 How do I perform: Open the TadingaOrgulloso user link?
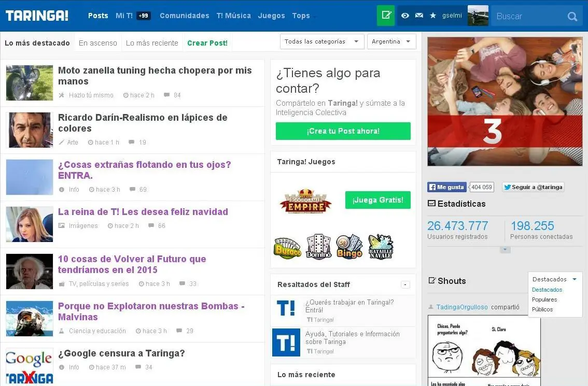pyautogui.click(x=462, y=307)
